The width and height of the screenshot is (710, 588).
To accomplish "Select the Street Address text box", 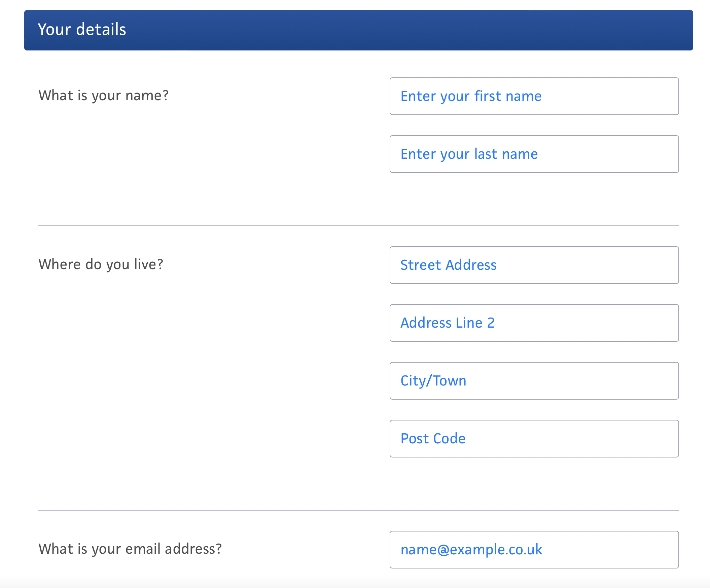I will 534,265.
